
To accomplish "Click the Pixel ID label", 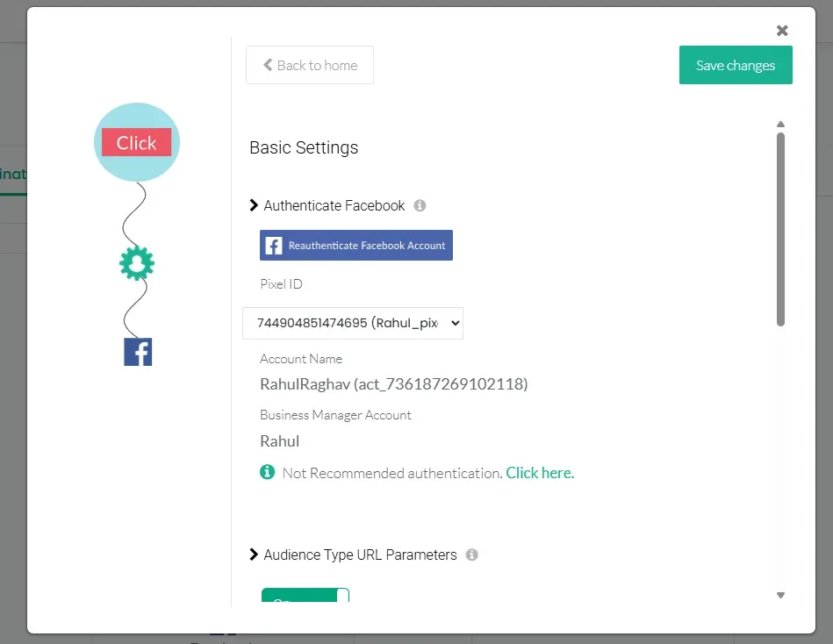I will click(x=281, y=284).
